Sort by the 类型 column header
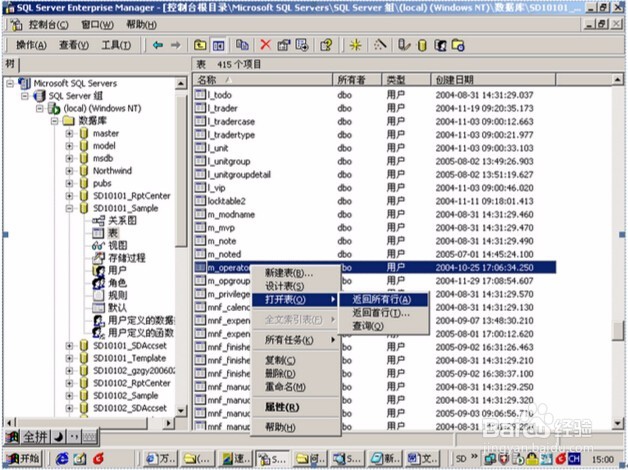Viewport: 628px width, 470px height. [x=406, y=80]
